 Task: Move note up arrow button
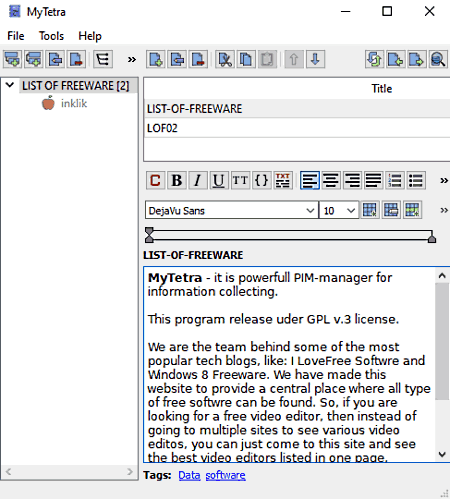tap(294, 60)
